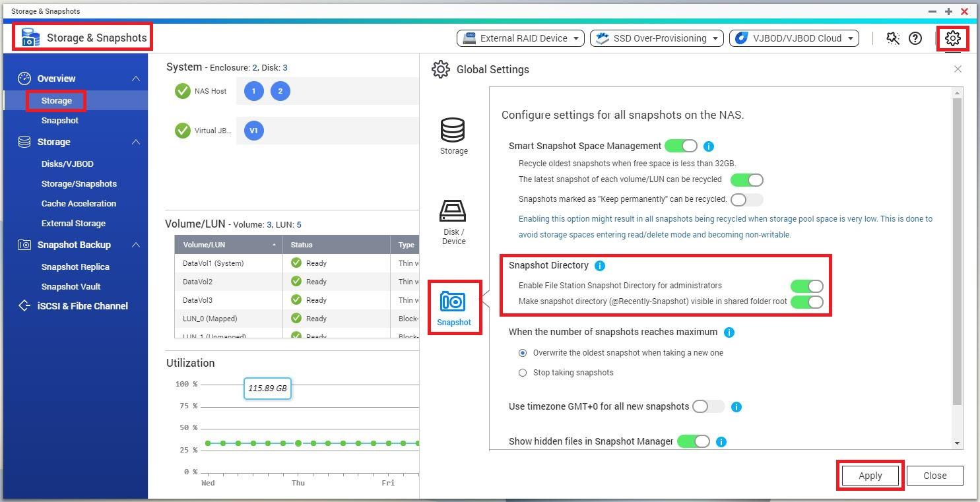Click info icon beside Smart Snapshot Space Management
Viewport: 980px width, 502px height.
(708, 146)
